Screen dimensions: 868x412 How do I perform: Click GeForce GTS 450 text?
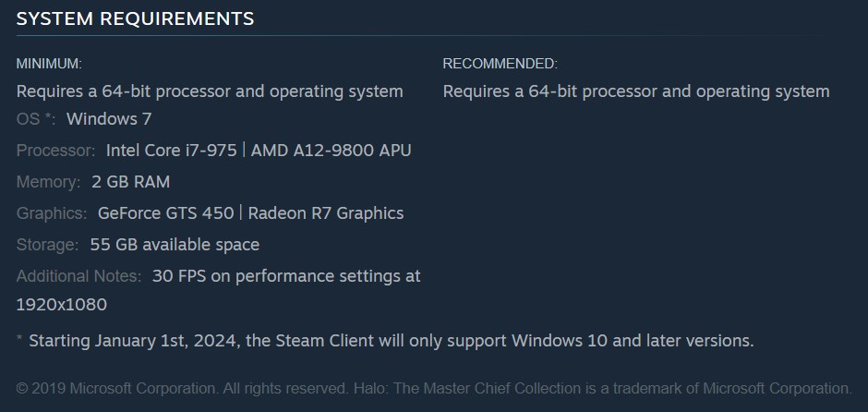click(165, 213)
